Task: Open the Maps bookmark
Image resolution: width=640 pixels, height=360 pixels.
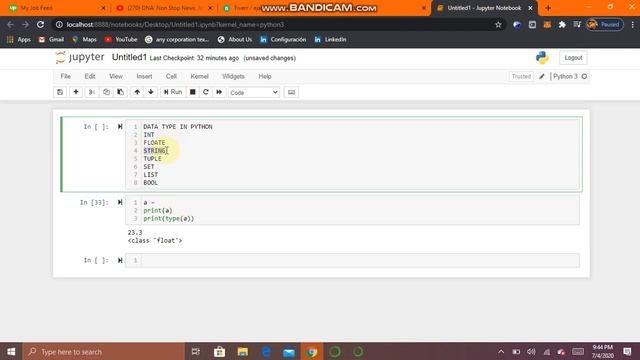Action: [x=84, y=40]
